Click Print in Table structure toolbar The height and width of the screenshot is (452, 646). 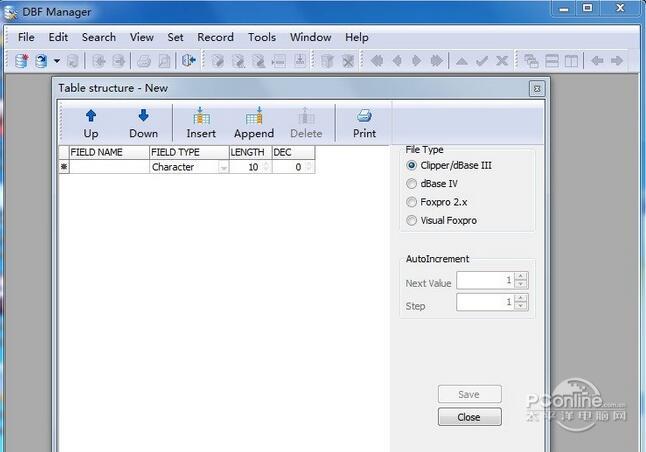364,124
